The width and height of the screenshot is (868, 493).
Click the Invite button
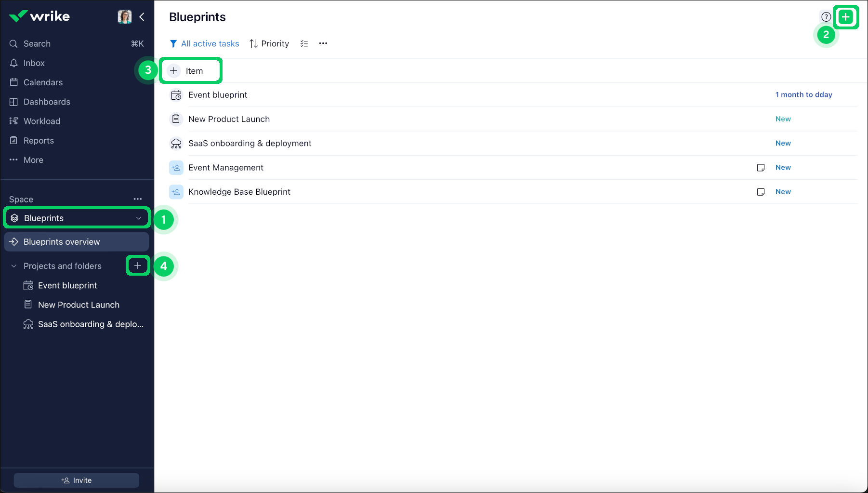coord(77,480)
